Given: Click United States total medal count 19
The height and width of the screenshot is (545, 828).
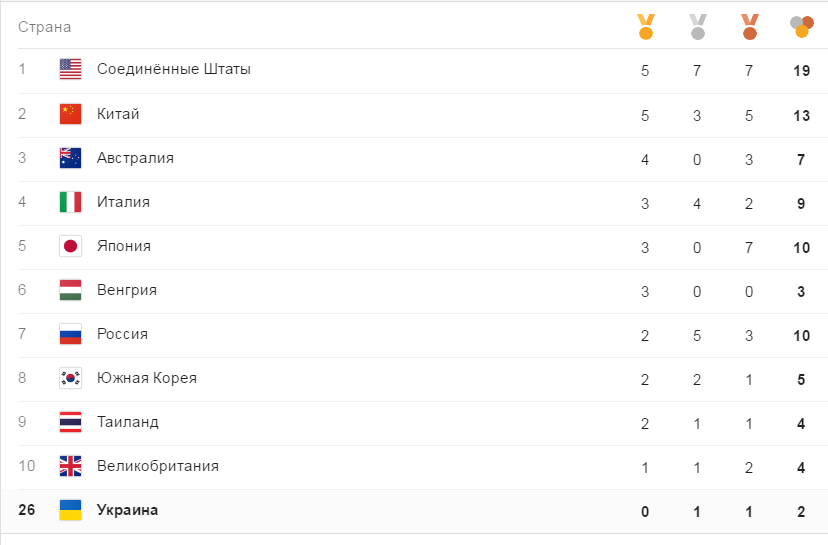Looking at the screenshot, I should coord(801,71).
